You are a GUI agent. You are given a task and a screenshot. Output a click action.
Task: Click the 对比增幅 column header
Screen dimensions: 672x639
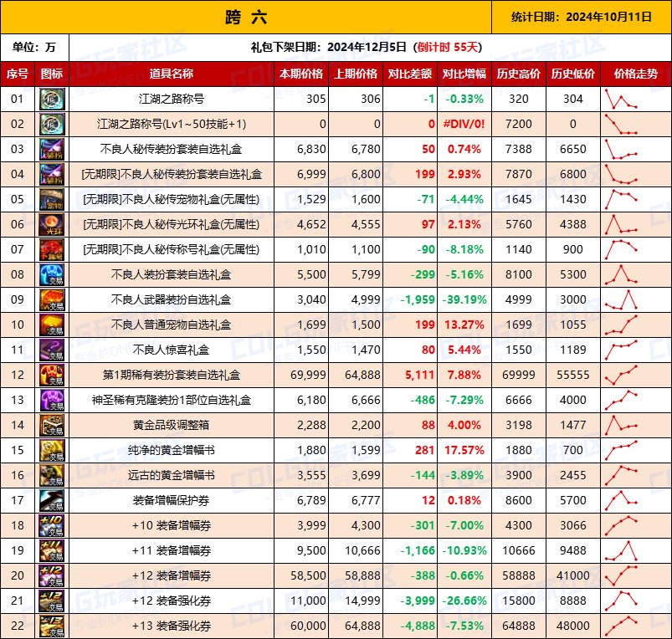[464, 74]
